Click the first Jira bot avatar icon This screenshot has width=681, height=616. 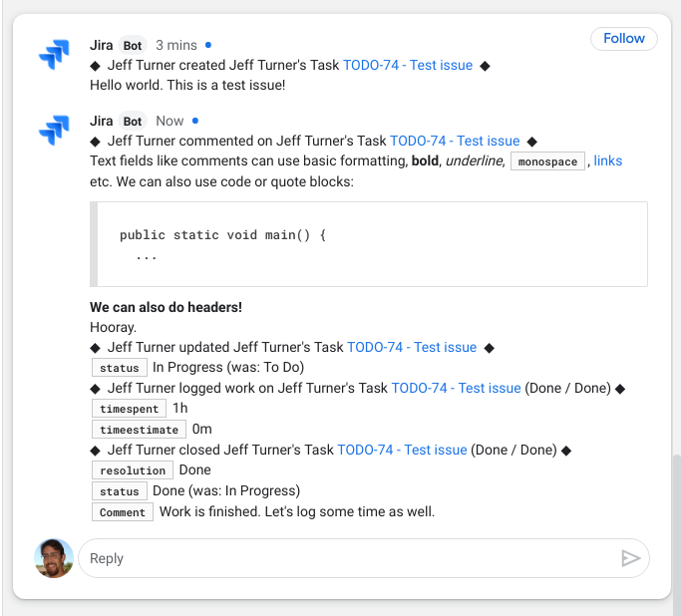click(x=54, y=54)
